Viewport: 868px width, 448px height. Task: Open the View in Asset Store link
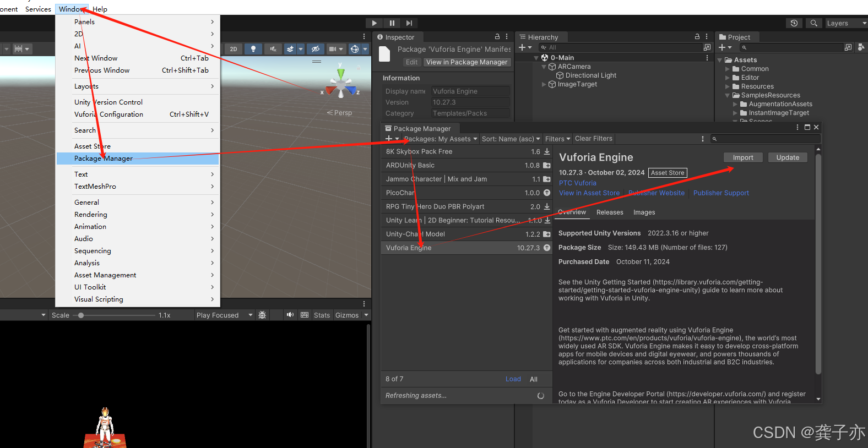pos(589,193)
